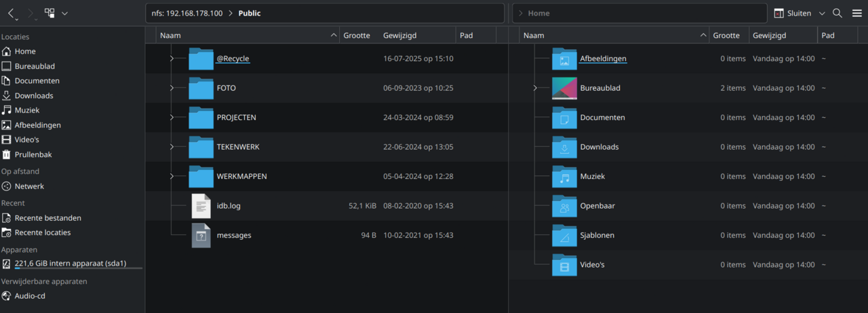Viewport: 868px width, 313px height.
Task: Select the Audio-cd device icon
Action: 7,296
